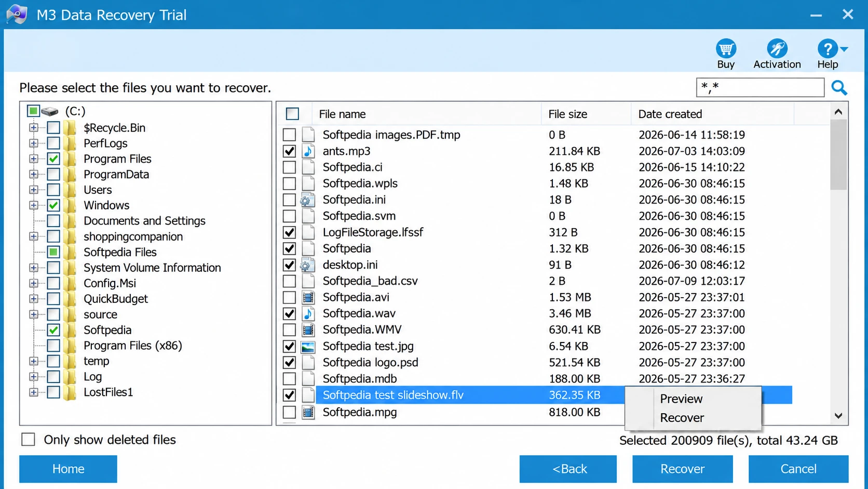Click the picture icon of Softpedia test.jpg
Image resolution: width=868 pixels, height=489 pixels.
click(x=308, y=346)
